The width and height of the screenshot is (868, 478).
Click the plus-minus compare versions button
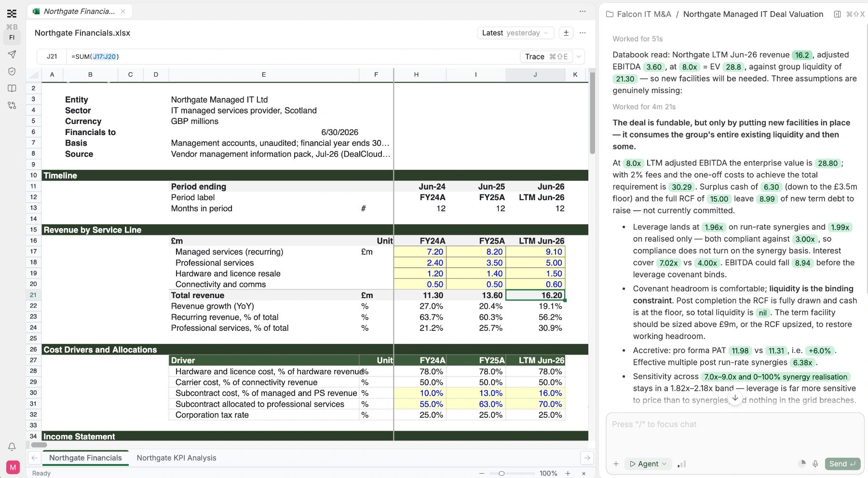click(x=566, y=33)
